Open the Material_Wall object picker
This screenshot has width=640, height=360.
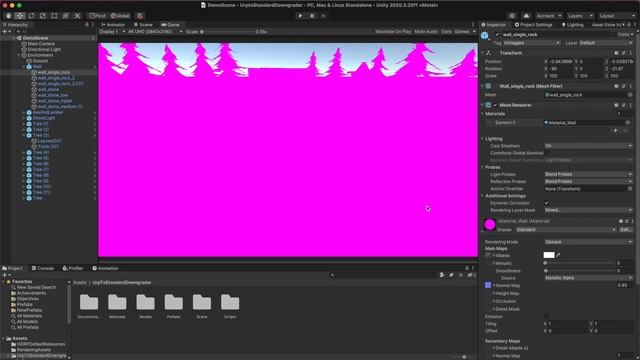tap(628, 122)
